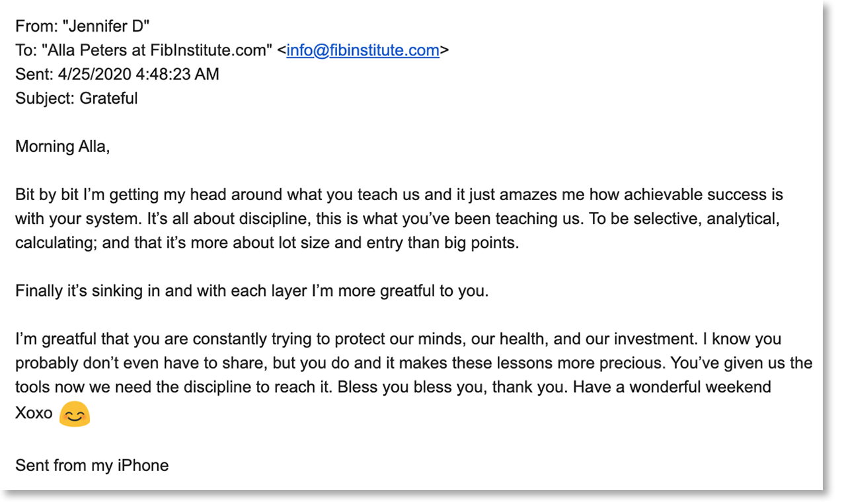Select the sender name "Jennifer D"
The width and height of the screenshot is (846, 504).
(x=112, y=27)
